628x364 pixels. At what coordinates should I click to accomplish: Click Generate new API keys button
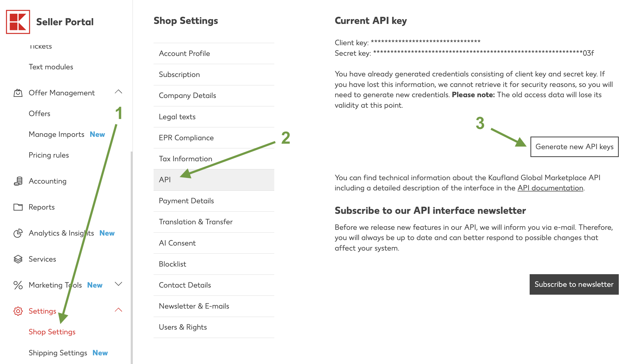[574, 147]
